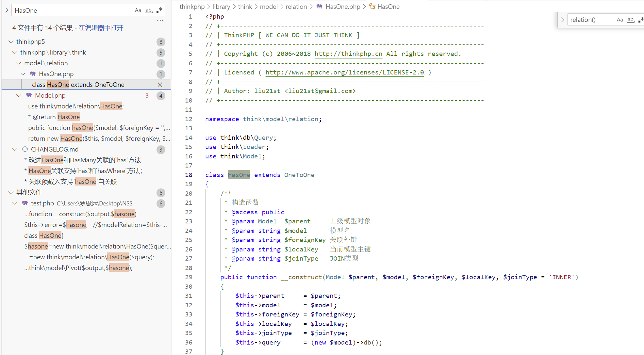The height and width of the screenshot is (355, 644).
Task: Collapse the thinkphp5 results group
Action: (11, 41)
